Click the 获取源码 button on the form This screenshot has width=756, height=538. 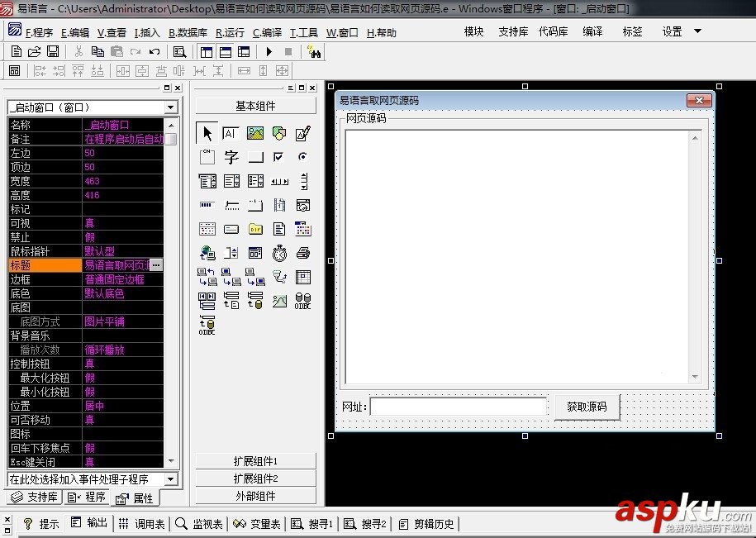point(587,407)
